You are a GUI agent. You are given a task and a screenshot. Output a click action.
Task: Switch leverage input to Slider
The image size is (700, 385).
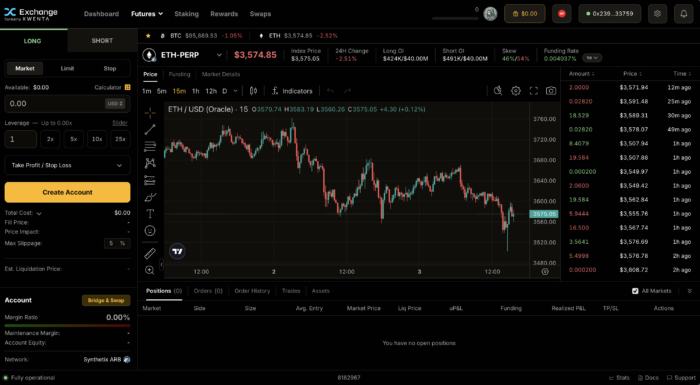[120, 123]
